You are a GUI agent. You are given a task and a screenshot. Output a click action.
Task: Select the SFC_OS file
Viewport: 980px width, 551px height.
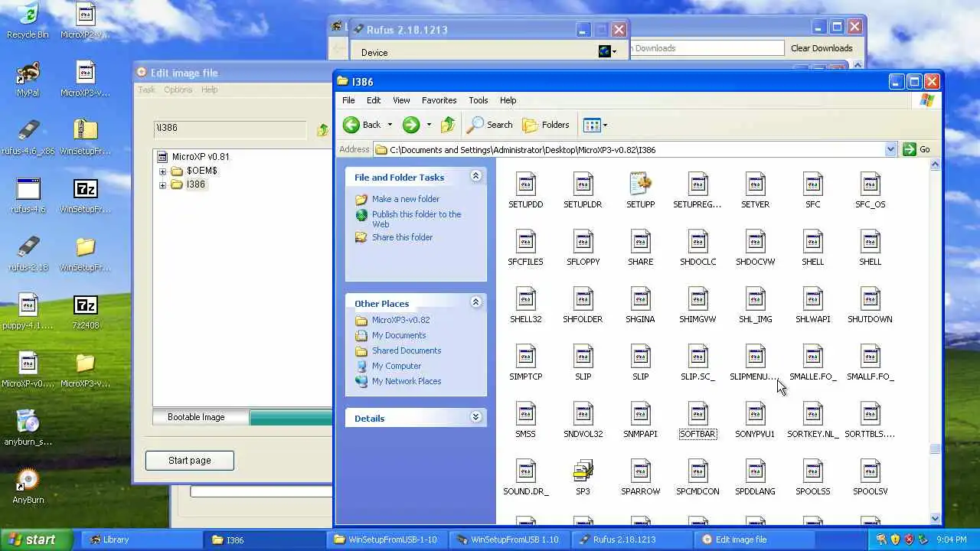[870, 191]
